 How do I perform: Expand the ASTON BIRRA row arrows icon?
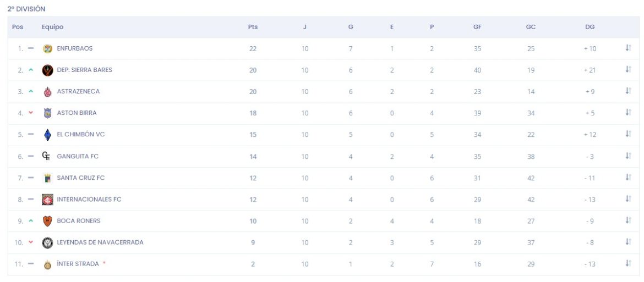[x=628, y=112]
